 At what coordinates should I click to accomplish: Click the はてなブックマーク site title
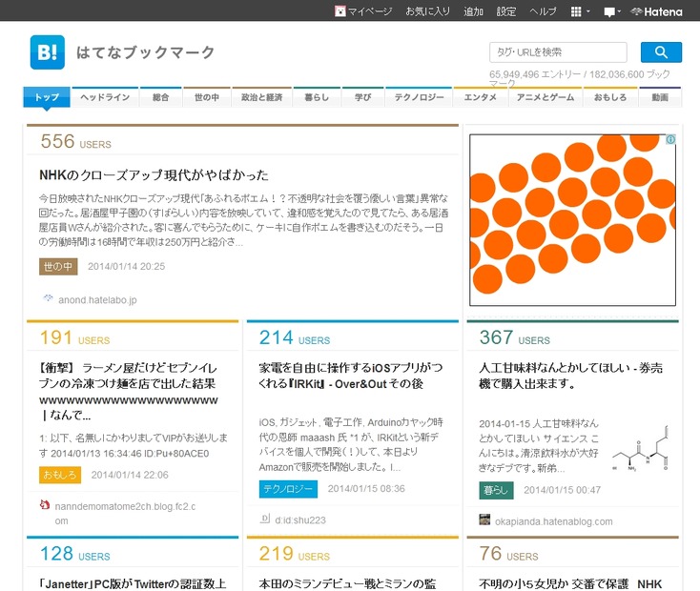[146, 52]
